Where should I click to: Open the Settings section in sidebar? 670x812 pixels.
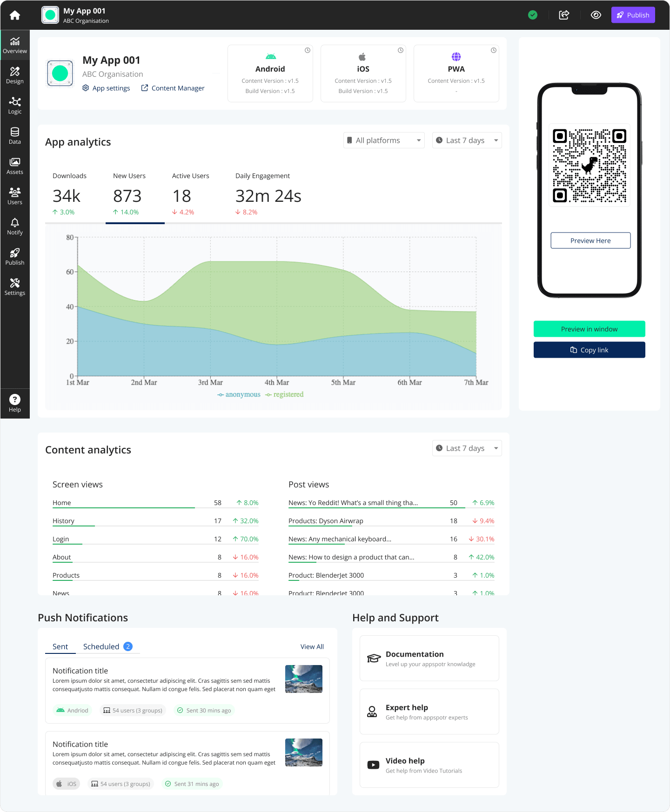pyautogui.click(x=15, y=287)
